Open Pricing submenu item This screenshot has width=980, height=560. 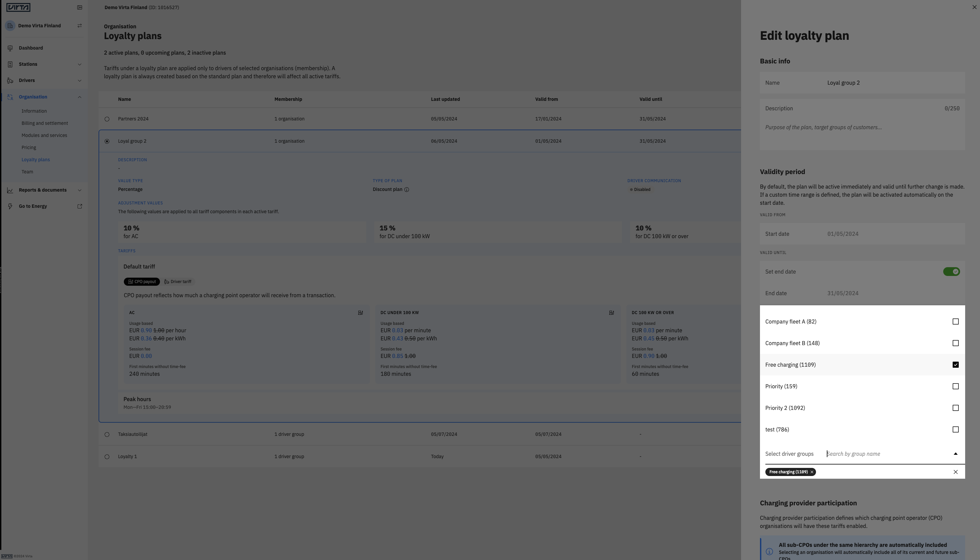[29, 147]
